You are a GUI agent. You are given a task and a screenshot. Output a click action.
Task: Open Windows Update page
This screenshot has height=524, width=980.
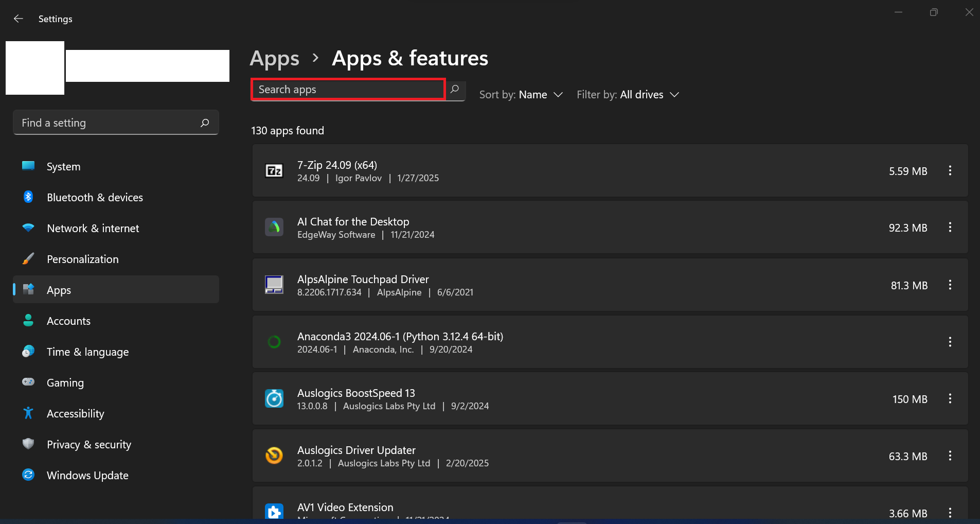[x=116, y=476]
